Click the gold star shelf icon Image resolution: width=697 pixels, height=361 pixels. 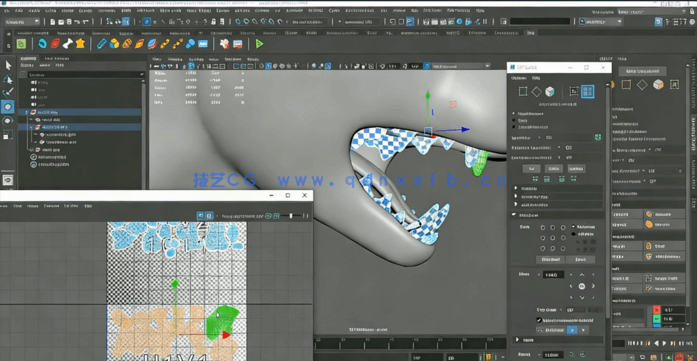click(80, 44)
